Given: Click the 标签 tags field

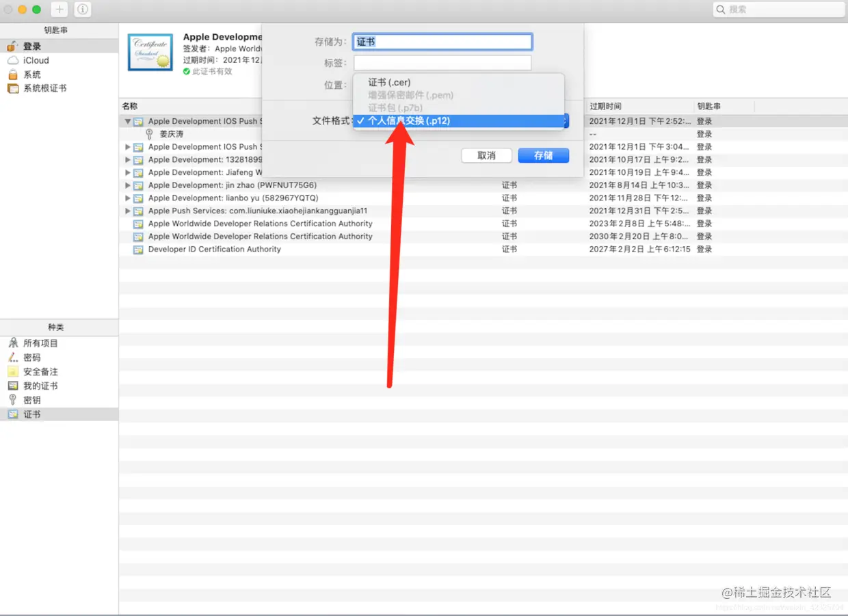Looking at the screenshot, I should point(442,63).
